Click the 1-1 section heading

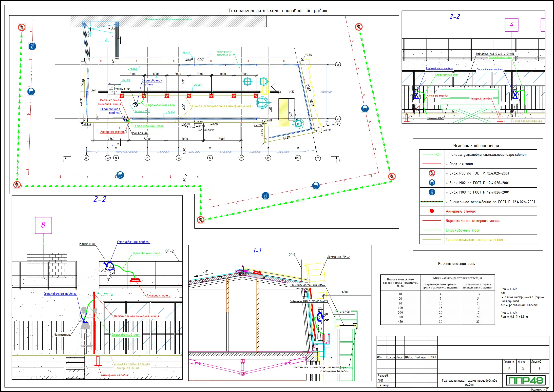click(x=257, y=251)
